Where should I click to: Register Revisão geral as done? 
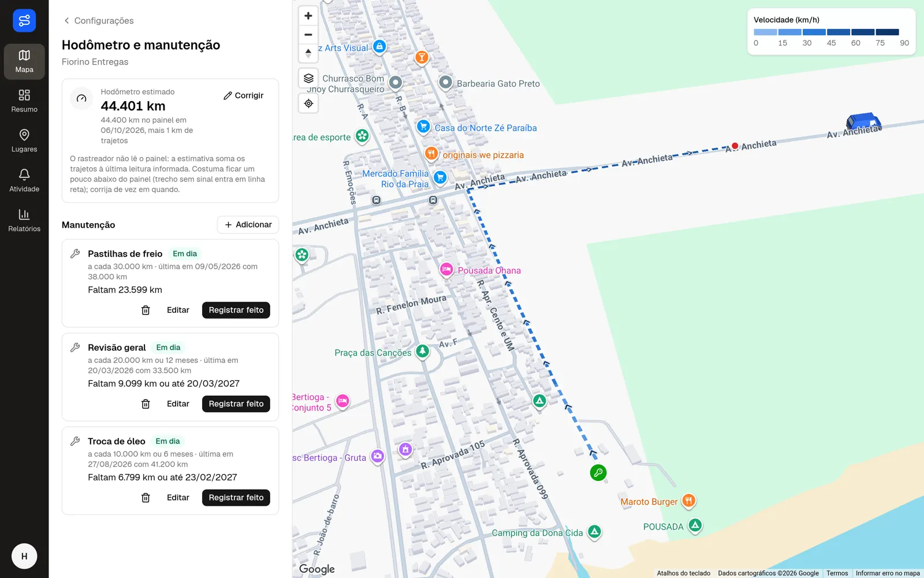tap(236, 404)
